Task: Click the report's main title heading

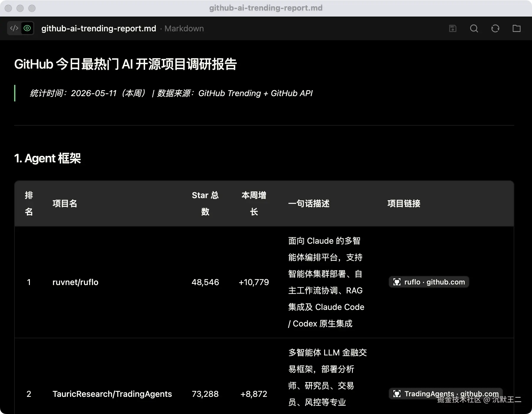Action: [126, 64]
